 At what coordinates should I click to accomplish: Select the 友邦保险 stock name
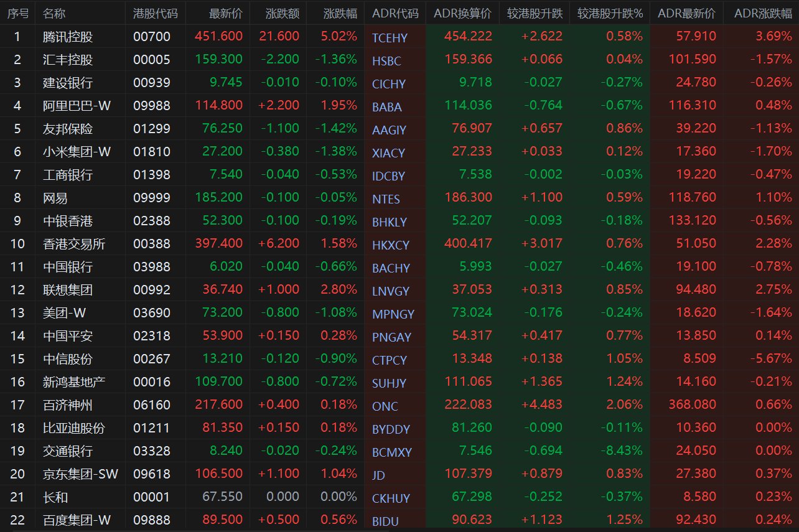68,129
